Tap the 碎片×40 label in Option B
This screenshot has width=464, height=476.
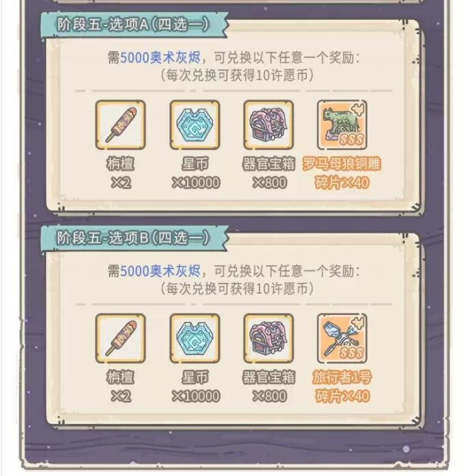(342, 396)
